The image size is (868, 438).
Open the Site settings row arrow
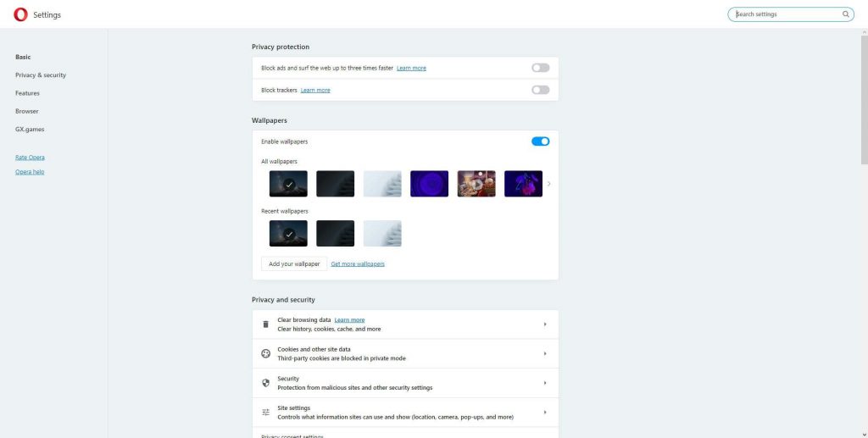point(544,413)
